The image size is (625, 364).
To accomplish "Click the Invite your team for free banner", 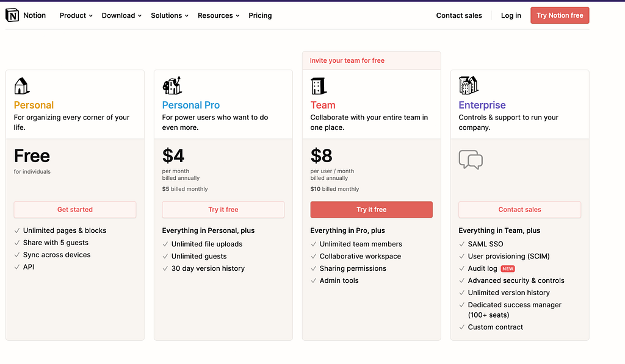I will click(x=372, y=60).
